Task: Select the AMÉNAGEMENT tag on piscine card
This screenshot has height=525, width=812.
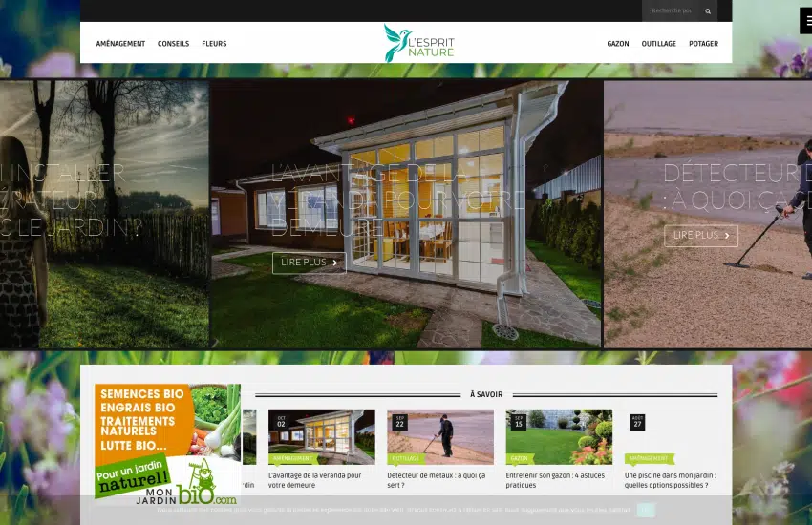Action: click(650, 459)
